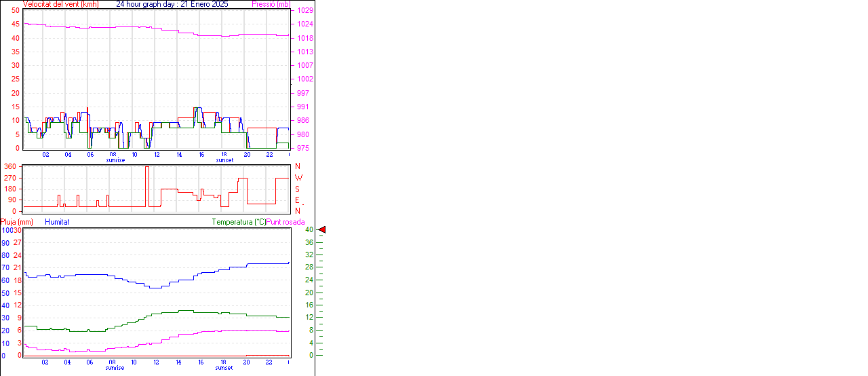Screen dimensions: 868x376
Task: Click the 'W' compass direction label
Action: click(298, 178)
